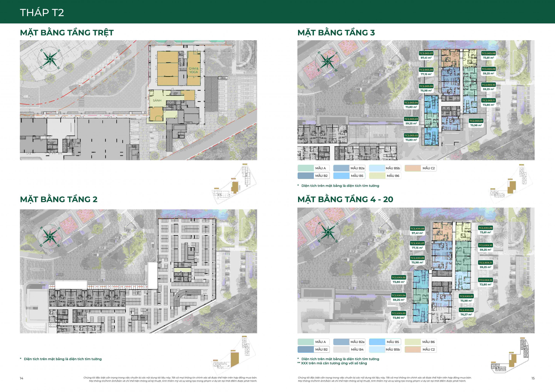
Task: Select unit tag TC2.XXX.02 76,27 m²
Action: (x=466, y=312)
